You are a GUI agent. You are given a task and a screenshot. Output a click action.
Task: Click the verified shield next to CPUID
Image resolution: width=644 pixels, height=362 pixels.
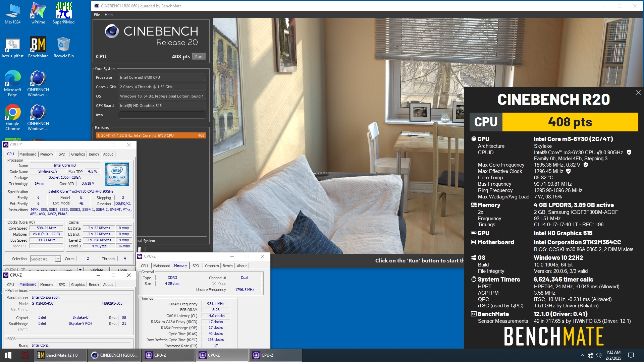coord(629,152)
